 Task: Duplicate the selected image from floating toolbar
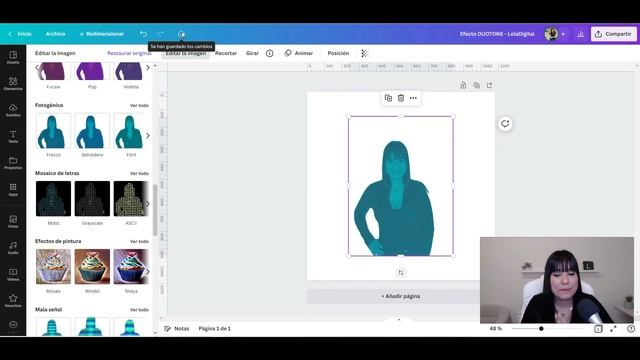(388, 98)
